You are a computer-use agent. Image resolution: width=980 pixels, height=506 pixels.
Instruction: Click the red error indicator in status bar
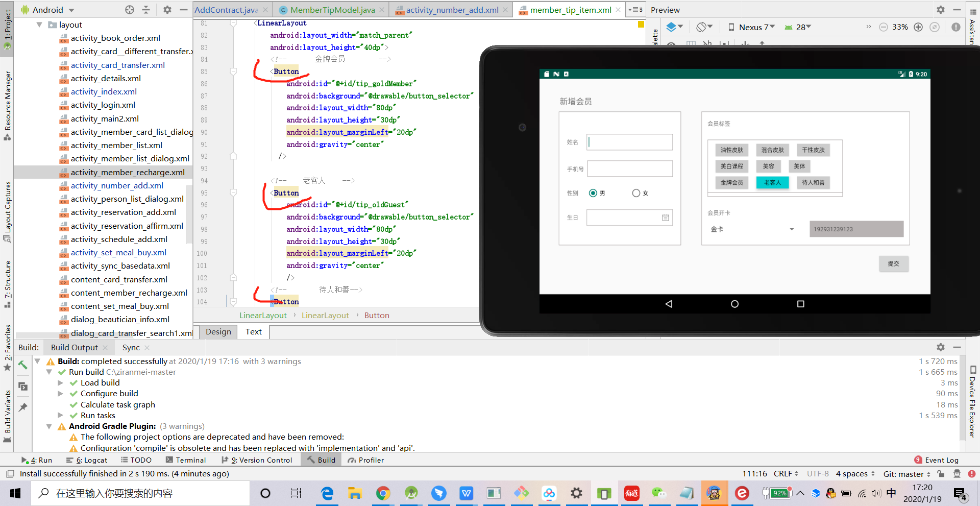[972, 474]
